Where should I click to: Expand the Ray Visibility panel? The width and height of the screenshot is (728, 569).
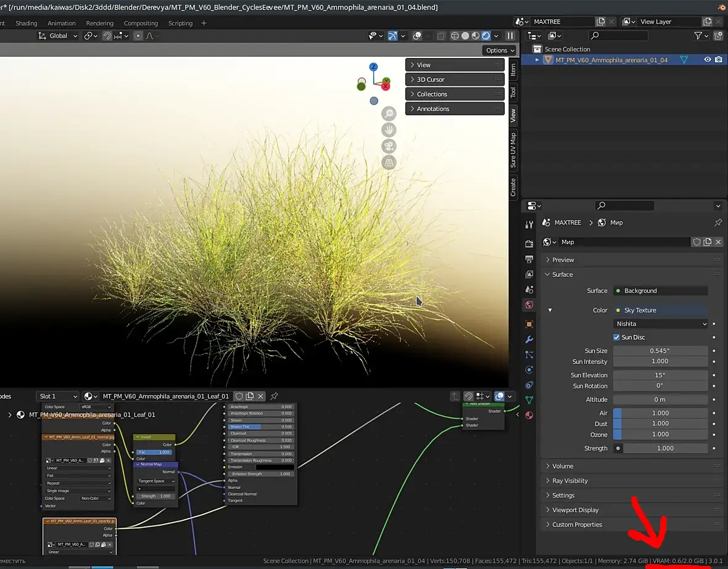point(569,481)
